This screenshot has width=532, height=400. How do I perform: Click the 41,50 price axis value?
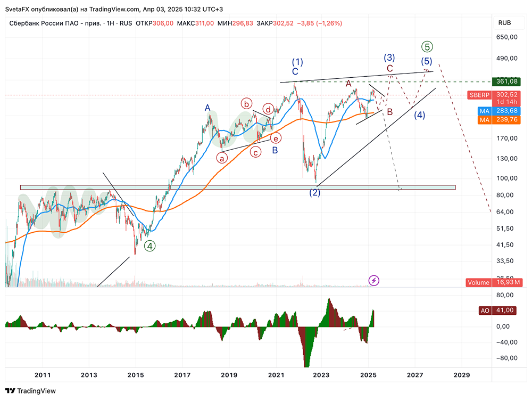tap(504, 244)
